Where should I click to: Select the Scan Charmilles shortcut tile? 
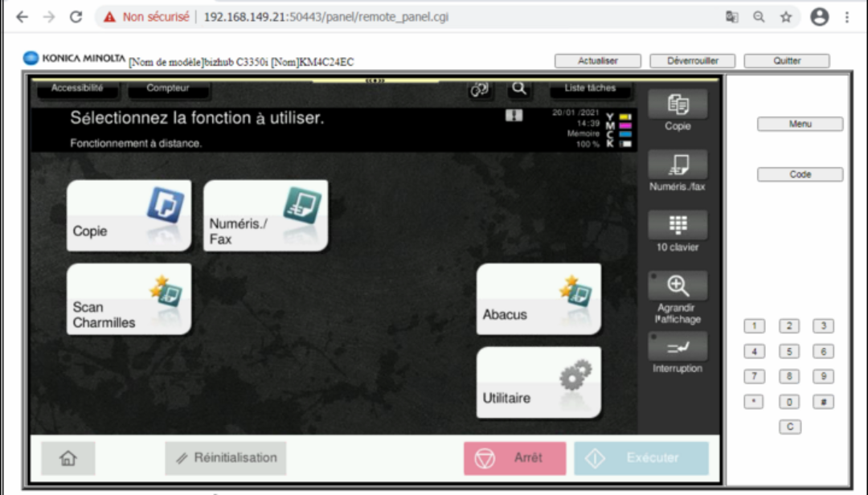point(129,299)
